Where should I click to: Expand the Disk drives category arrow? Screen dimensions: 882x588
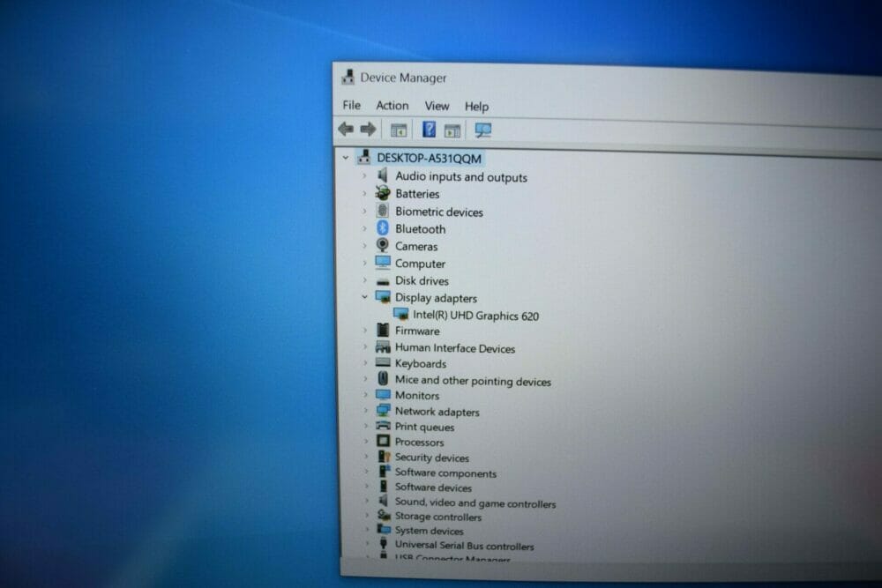(x=364, y=280)
